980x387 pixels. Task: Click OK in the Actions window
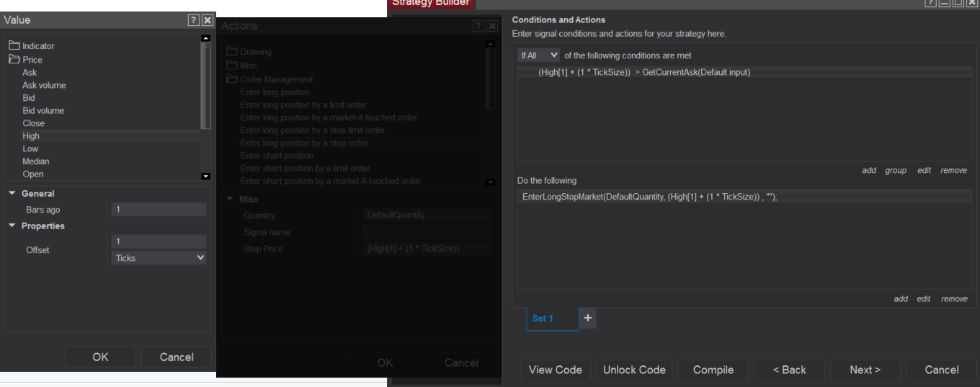(x=385, y=362)
